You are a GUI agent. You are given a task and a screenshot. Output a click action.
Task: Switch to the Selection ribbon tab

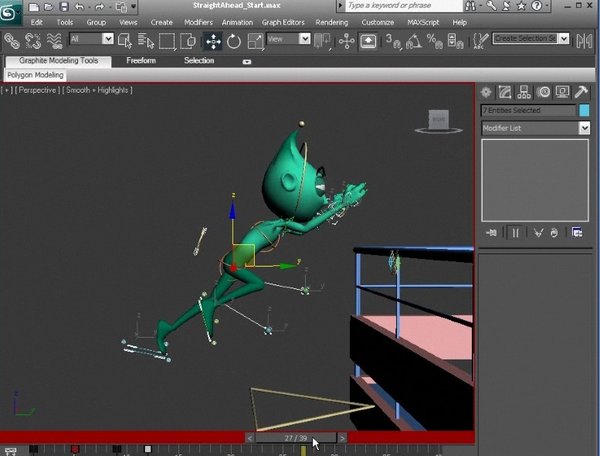[199, 60]
